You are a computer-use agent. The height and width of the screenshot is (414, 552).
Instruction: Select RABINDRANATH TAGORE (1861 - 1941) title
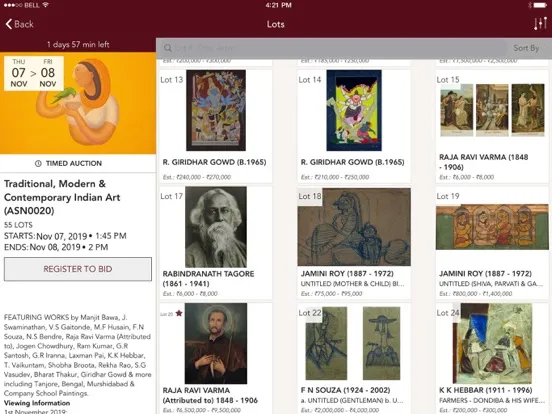(x=208, y=278)
